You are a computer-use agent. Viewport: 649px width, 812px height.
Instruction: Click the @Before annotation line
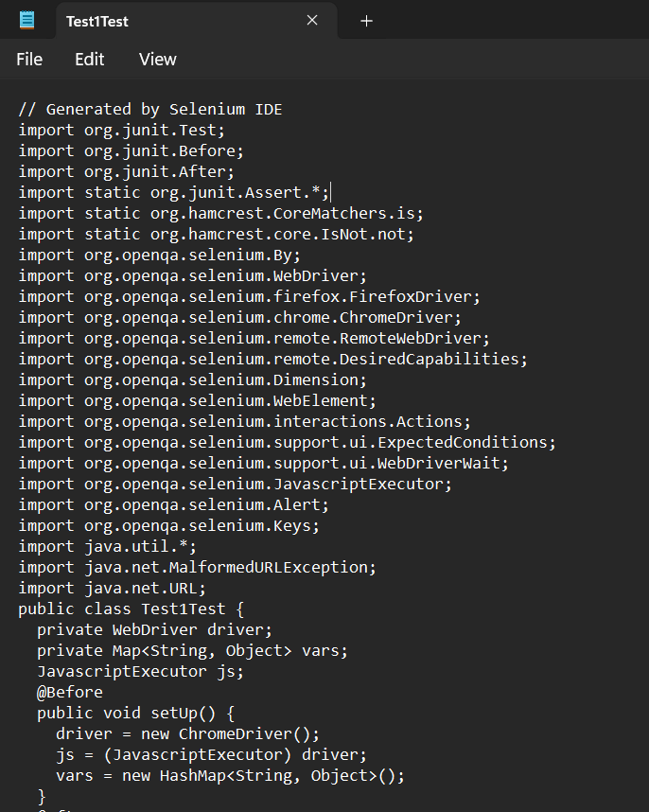click(x=70, y=692)
